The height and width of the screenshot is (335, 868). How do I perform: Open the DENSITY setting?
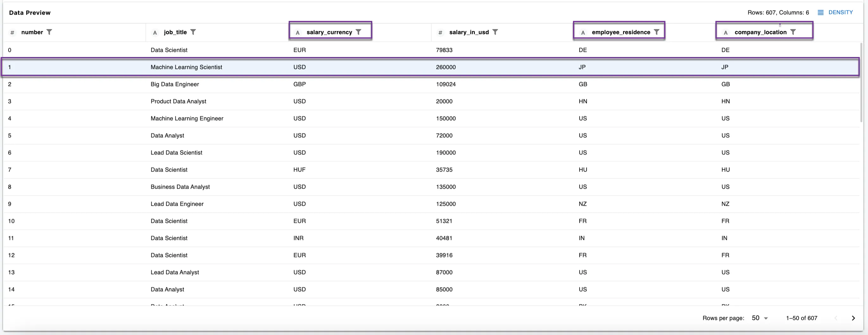coord(835,12)
